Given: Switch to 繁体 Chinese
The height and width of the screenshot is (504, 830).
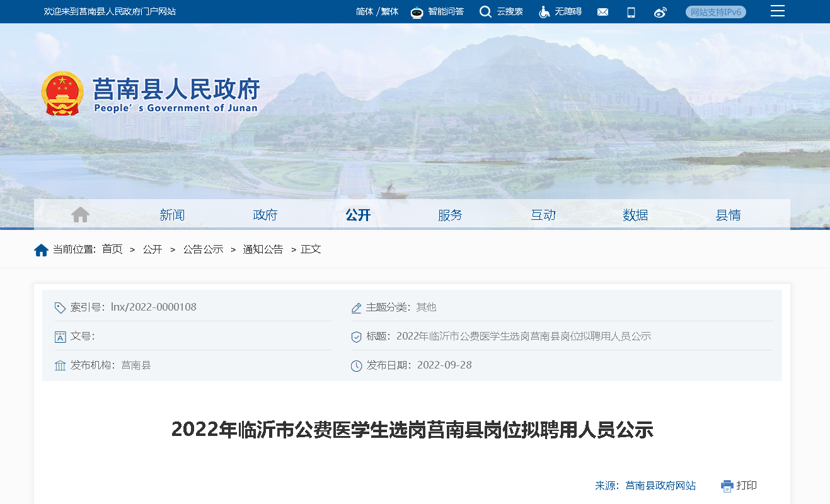Looking at the screenshot, I should point(390,12).
